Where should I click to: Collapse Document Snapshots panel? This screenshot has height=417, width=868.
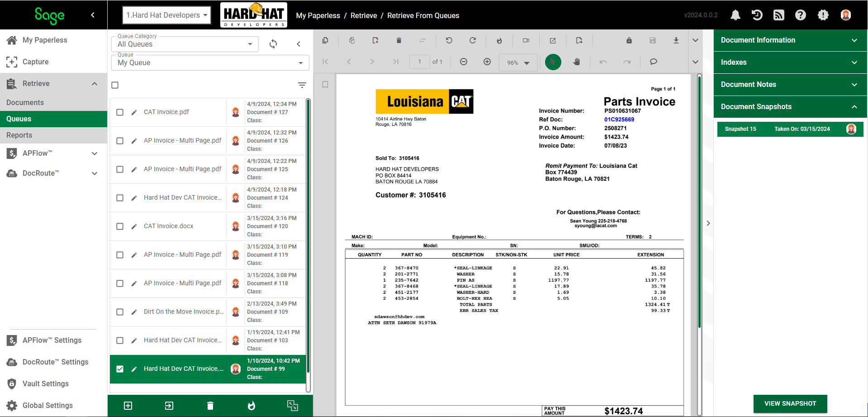point(790,107)
